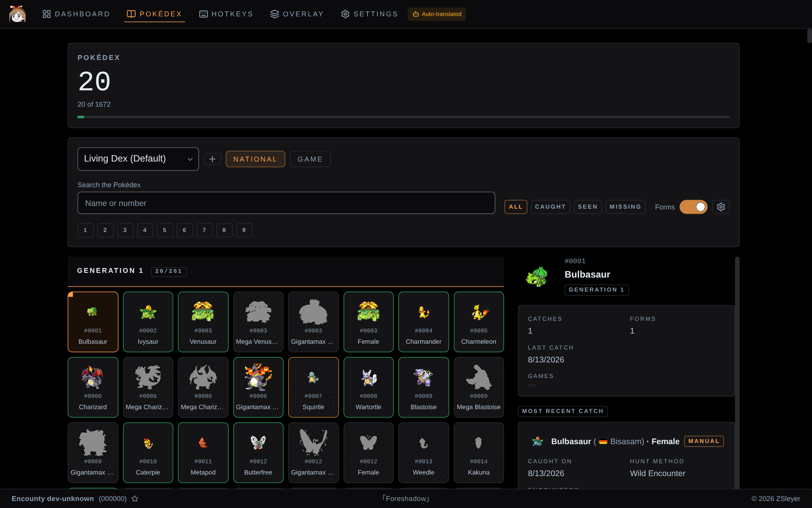
Task: Click the Auto-translated badge
Action: (x=437, y=14)
